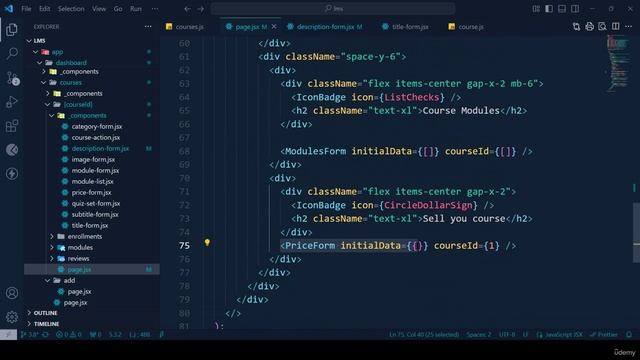Expand the enrollments folder

(x=52, y=236)
